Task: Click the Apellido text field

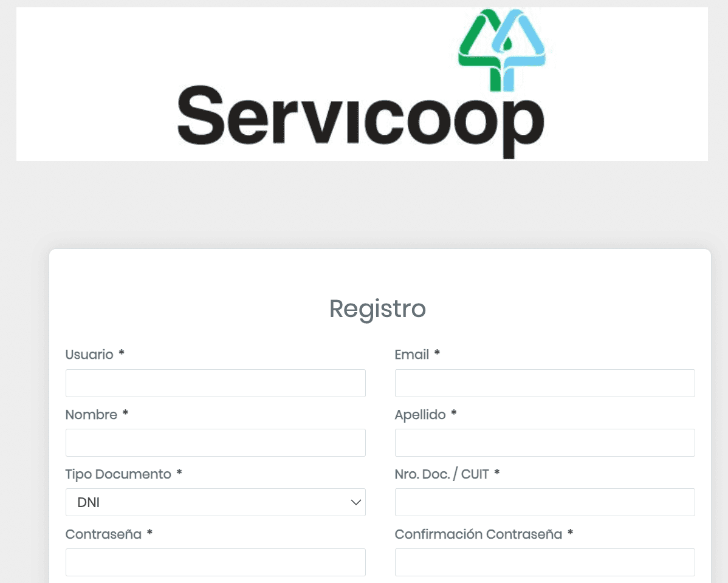Action: [x=544, y=442]
